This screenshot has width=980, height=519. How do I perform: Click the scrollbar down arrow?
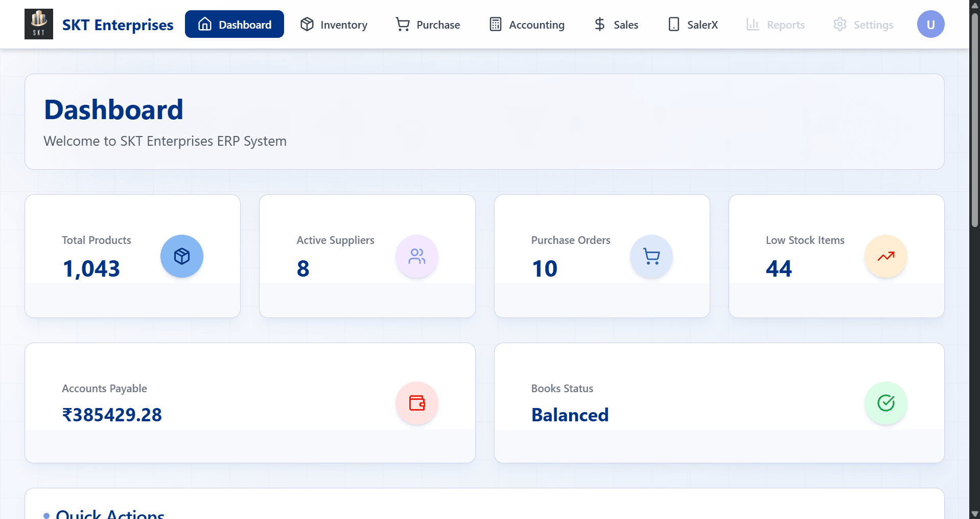975,513
